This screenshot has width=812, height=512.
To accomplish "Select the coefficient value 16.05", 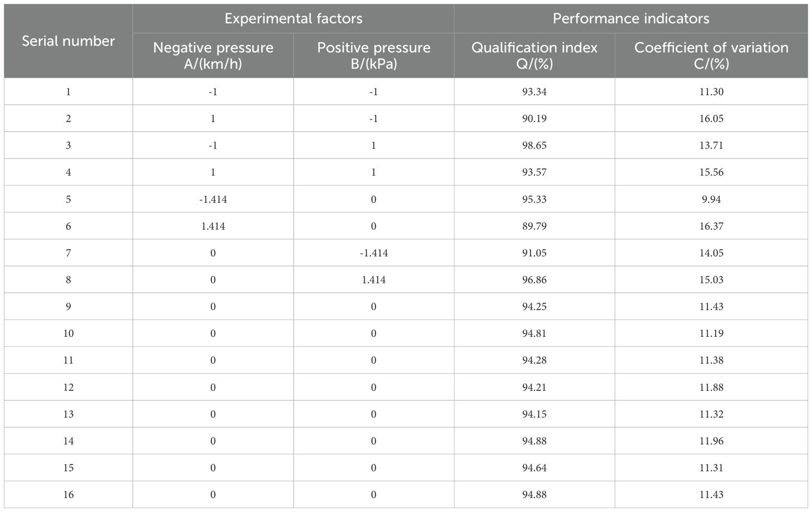I will click(711, 118).
